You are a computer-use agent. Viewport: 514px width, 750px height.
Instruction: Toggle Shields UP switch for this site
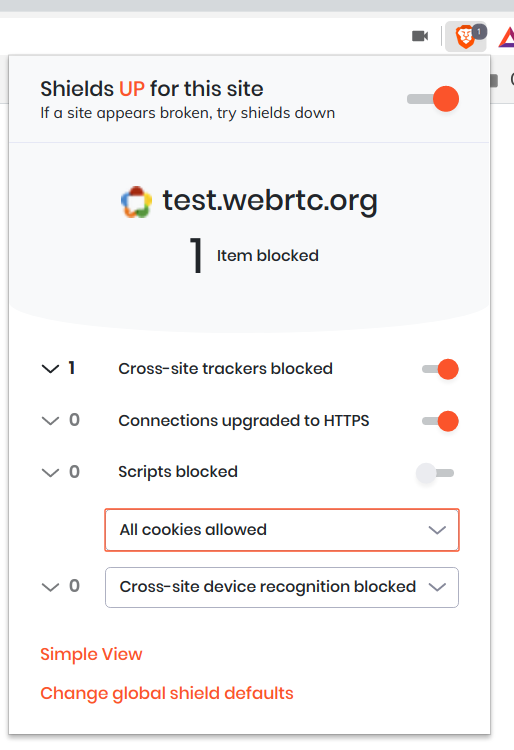pos(433,99)
